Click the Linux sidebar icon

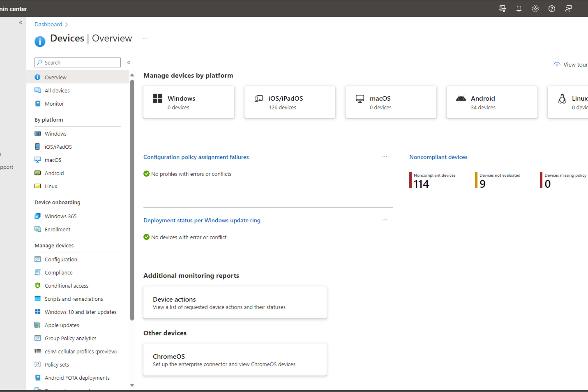pos(38,186)
